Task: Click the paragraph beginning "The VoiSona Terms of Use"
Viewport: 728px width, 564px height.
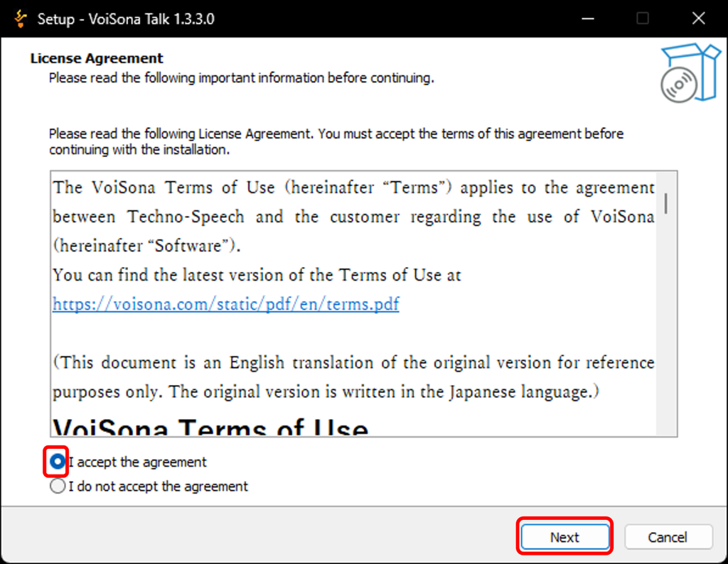Action: point(353,216)
